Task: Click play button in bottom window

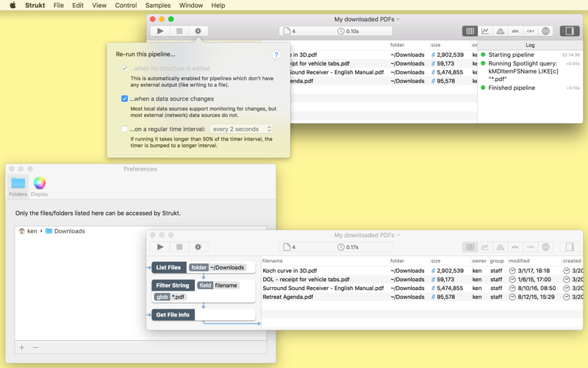Action: coord(160,247)
